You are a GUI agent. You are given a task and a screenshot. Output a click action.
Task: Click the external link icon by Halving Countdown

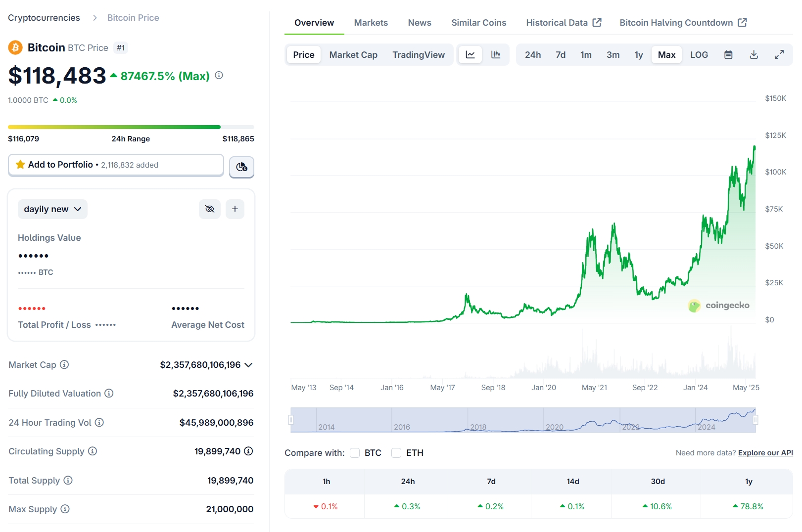[x=742, y=22]
